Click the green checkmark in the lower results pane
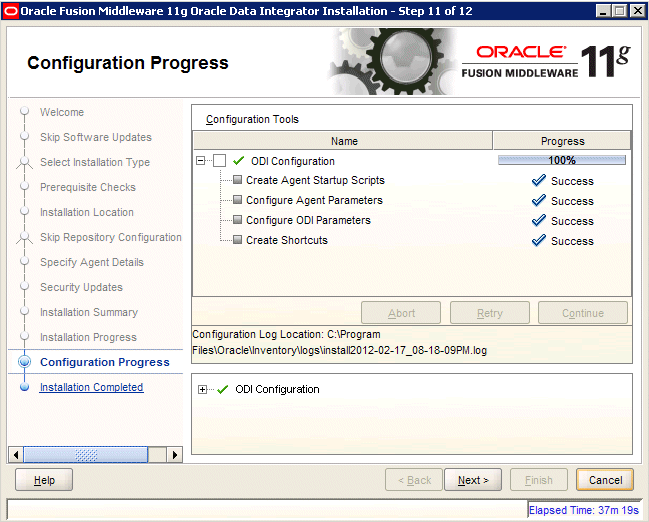The width and height of the screenshot is (649, 522). [223, 389]
